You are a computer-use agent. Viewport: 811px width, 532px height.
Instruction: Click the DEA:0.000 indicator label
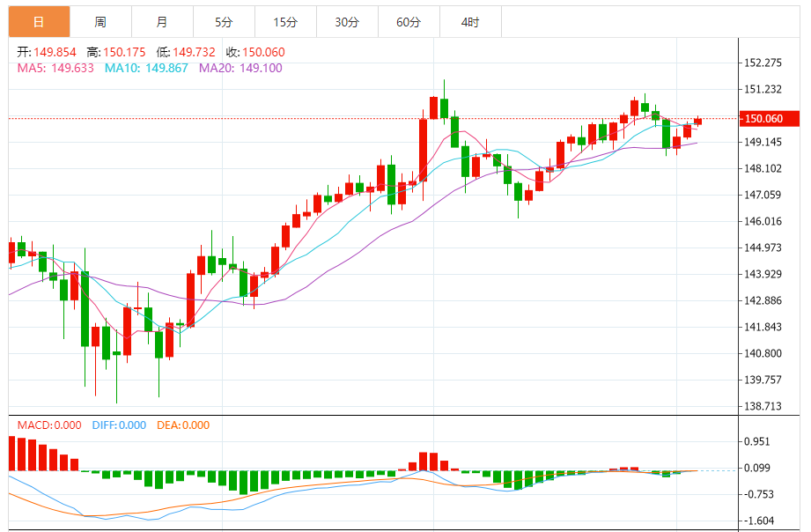point(183,425)
